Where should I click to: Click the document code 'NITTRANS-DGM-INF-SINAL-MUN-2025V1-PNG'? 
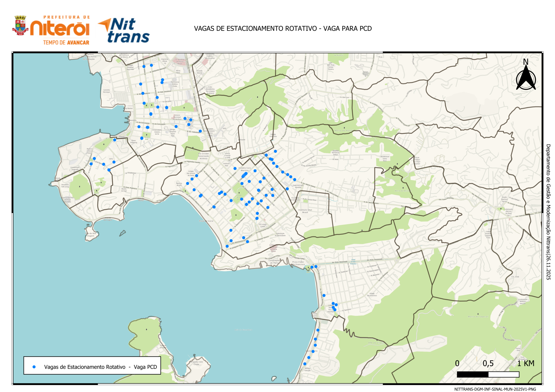pos(495,389)
